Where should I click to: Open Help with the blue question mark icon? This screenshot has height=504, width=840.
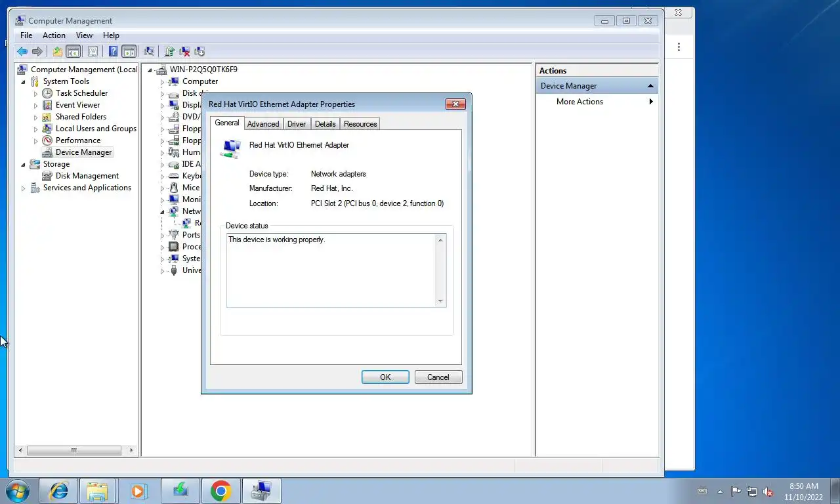coord(114,51)
